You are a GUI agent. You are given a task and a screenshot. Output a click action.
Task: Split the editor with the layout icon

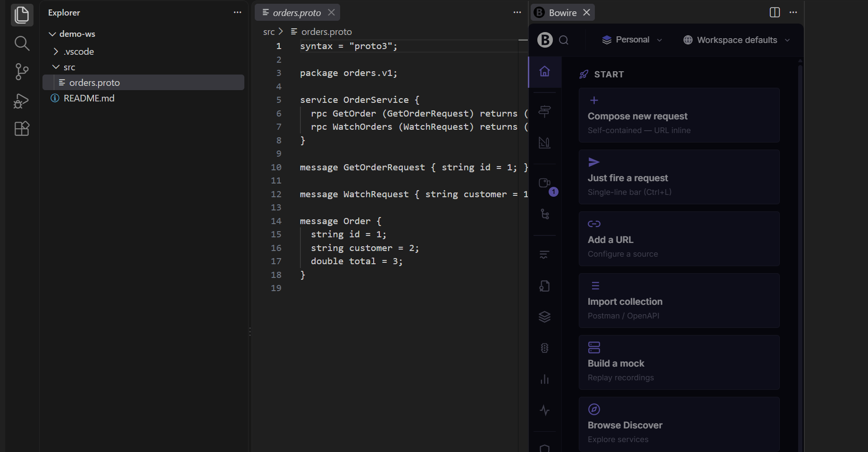(775, 12)
